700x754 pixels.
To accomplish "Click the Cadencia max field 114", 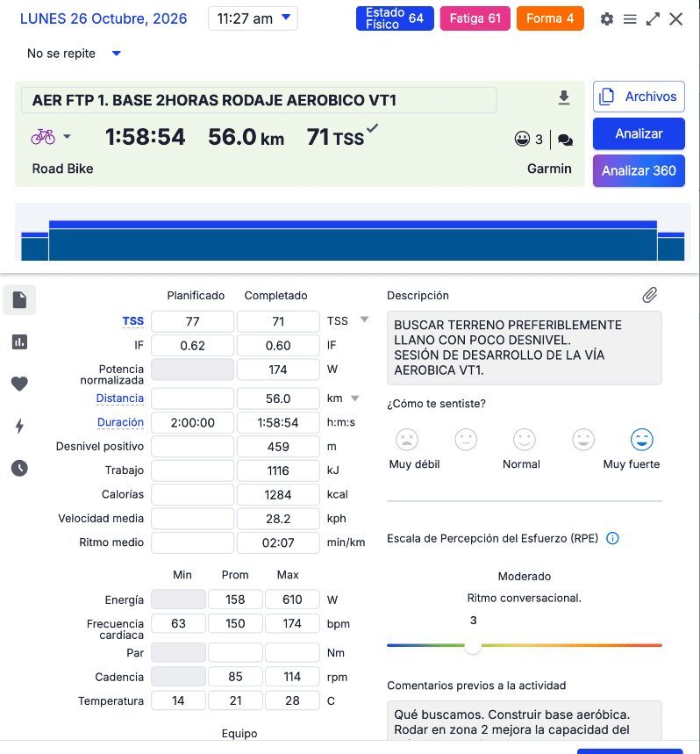I will click(292, 677).
